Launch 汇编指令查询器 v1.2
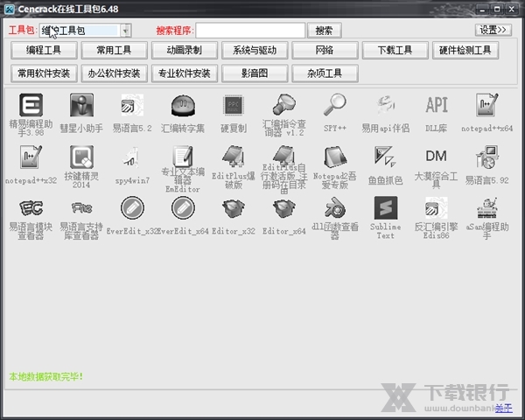This screenshot has height=420, width=525. click(x=283, y=105)
